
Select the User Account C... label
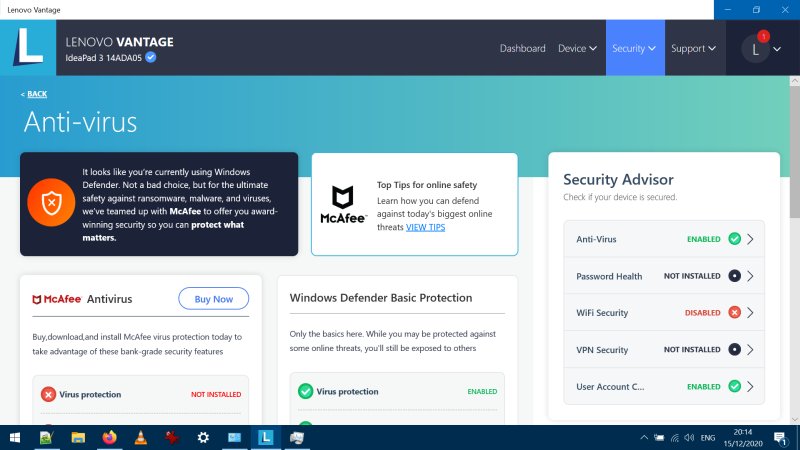(610, 386)
